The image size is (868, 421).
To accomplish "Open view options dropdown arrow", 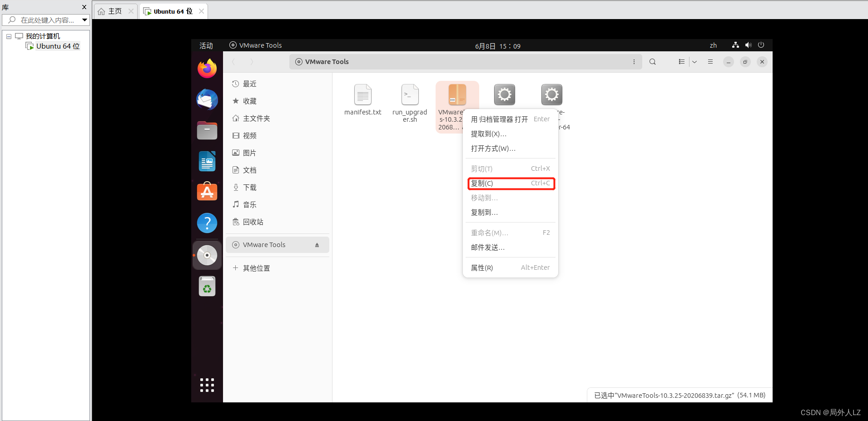I will (x=694, y=62).
